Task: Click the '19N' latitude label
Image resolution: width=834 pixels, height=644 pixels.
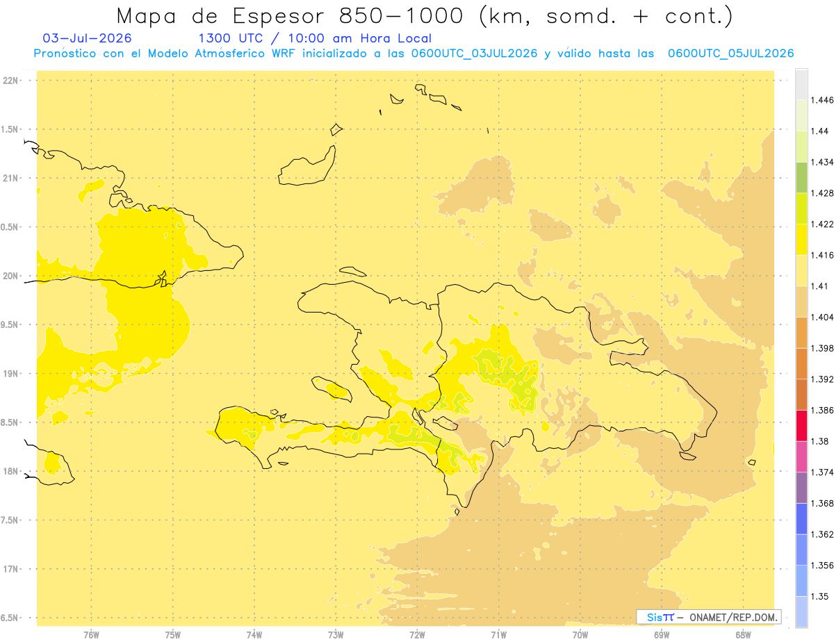Action: pyautogui.click(x=12, y=374)
